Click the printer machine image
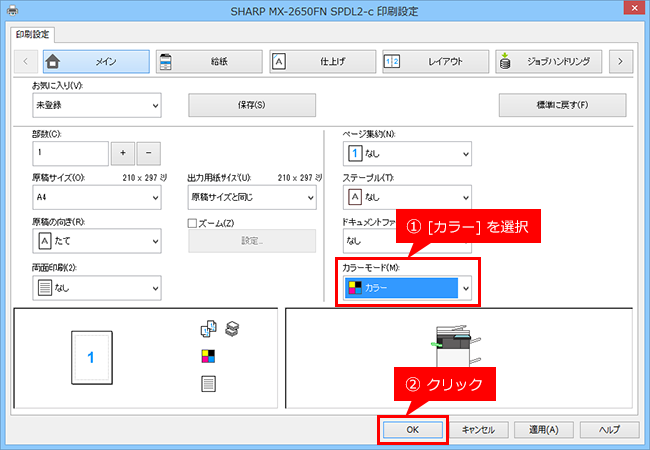Screen dimensions: 650x450 pyautogui.click(x=455, y=346)
